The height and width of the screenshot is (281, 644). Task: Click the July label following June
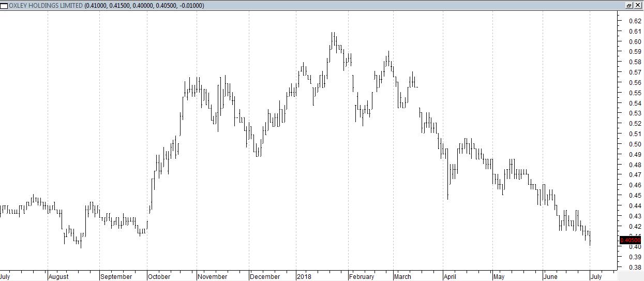596,277
